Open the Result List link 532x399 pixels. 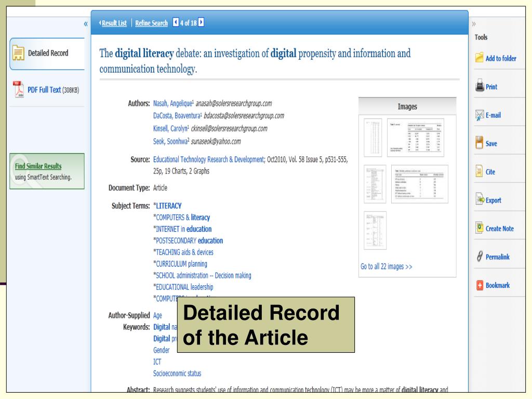pyautogui.click(x=114, y=23)
